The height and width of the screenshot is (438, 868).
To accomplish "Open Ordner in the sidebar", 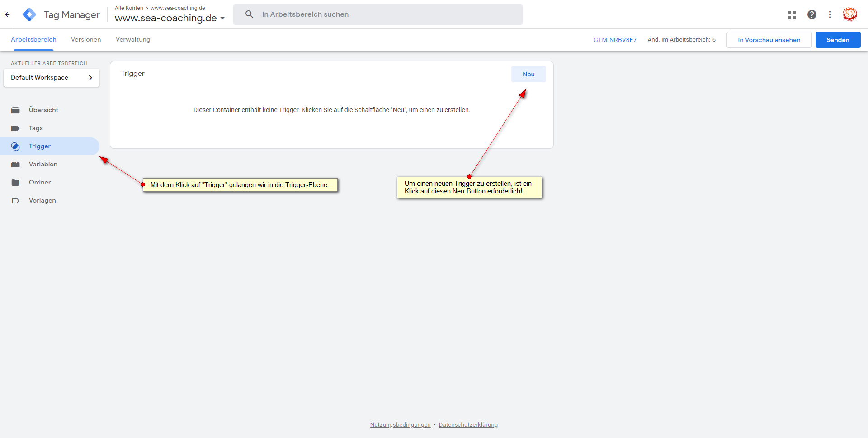I will [50, 183].
